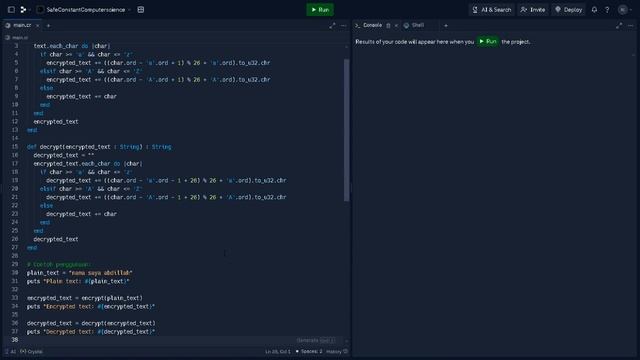Maximize the console pane with the expand icon
The width and height of the screenshot is (640, 360).
[x=619, y=25]
